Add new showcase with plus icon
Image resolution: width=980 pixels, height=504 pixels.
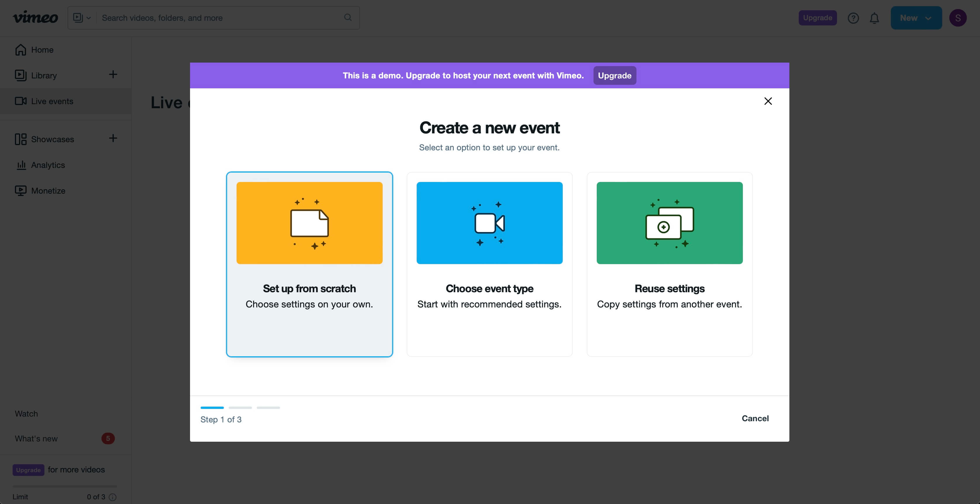coord(113,138)
